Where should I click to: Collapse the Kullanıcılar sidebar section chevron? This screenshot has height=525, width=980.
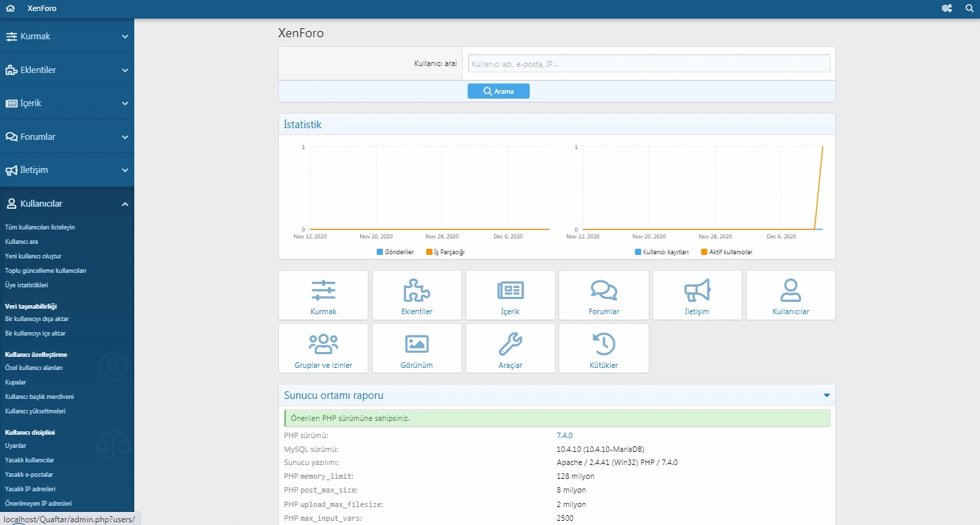[x=125, y=204]
